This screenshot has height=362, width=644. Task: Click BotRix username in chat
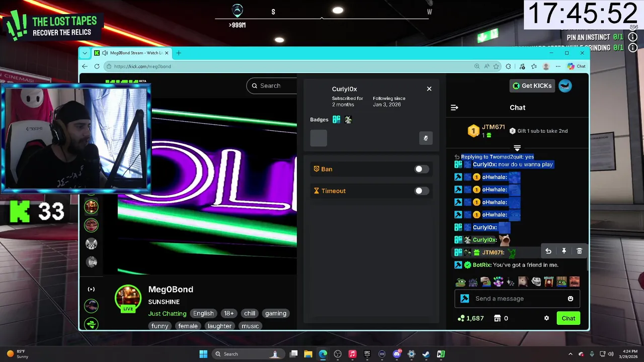click(x=481, y=265)
